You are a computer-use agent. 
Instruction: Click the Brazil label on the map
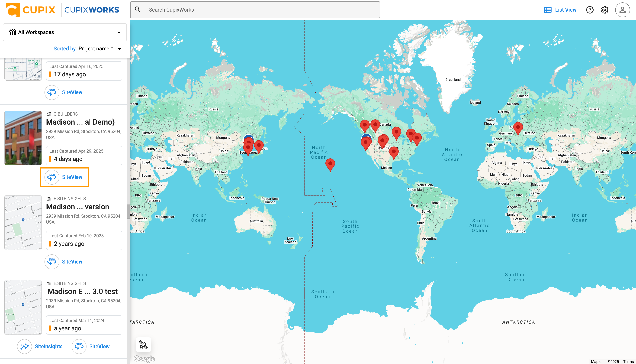[x=436, y=203]
